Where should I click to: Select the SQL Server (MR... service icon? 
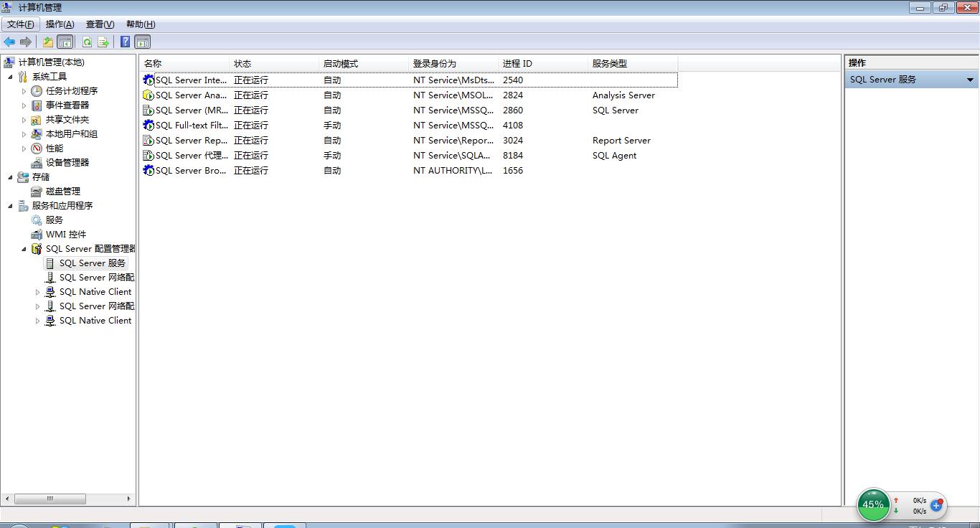click(149, 110)
